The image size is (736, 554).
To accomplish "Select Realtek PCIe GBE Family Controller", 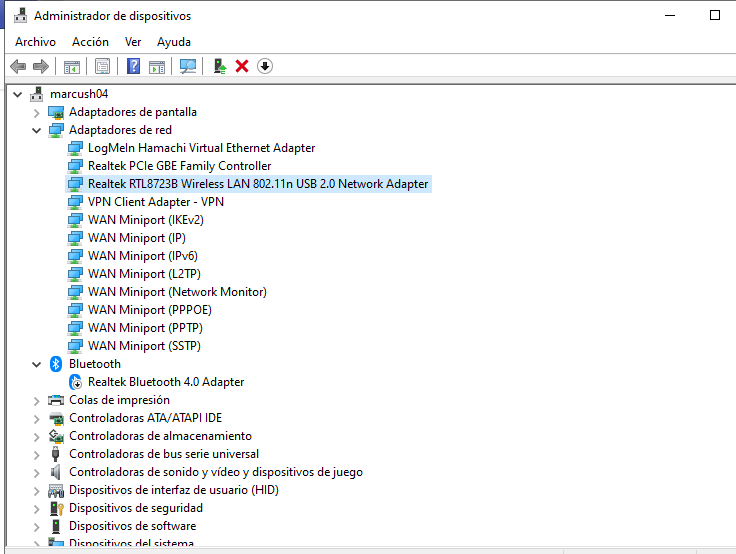I will (x=179, y=166).
